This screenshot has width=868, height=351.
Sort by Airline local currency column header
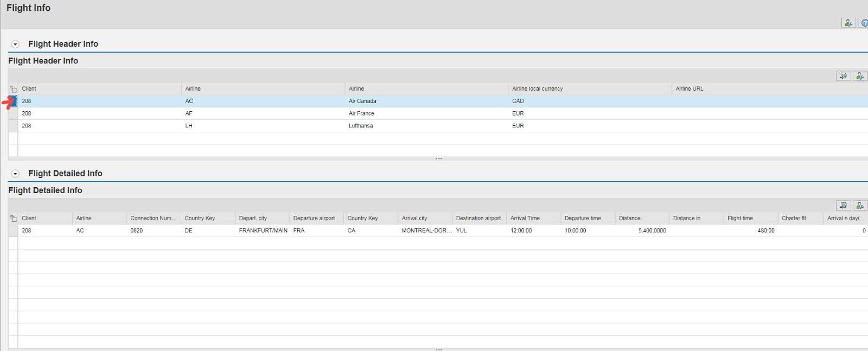(x=537, y=89)
